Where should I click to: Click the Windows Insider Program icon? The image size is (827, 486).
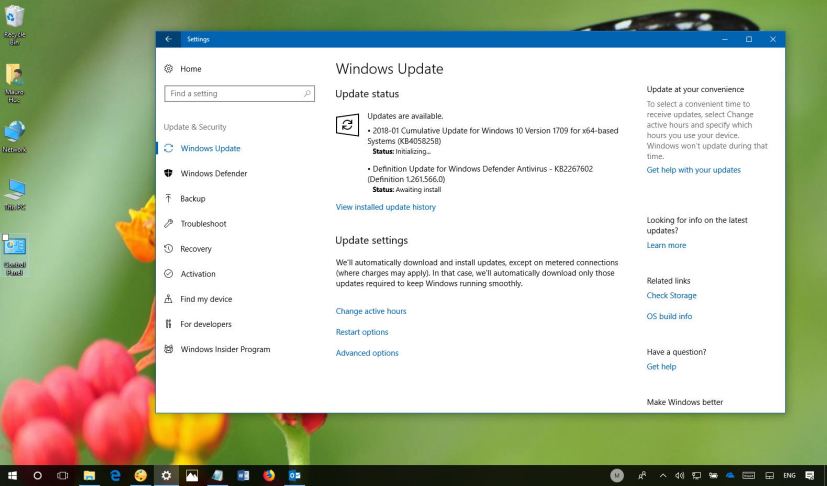pos(168,349)
